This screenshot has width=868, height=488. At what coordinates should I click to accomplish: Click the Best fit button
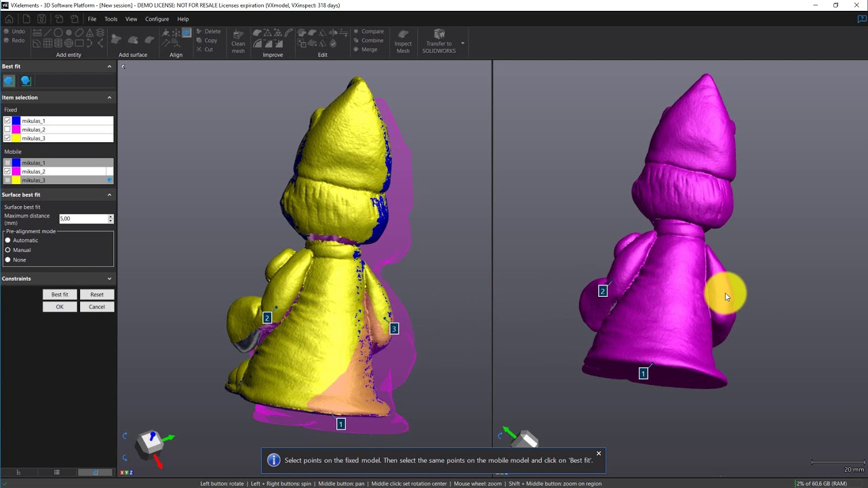coord(60,295)
